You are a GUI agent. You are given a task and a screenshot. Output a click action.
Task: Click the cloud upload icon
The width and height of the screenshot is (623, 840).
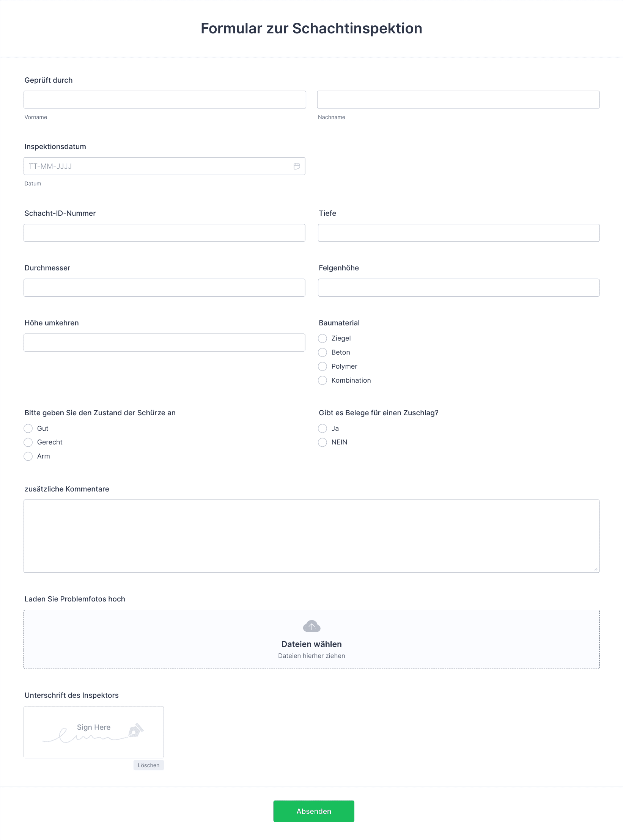click(311, 626)
